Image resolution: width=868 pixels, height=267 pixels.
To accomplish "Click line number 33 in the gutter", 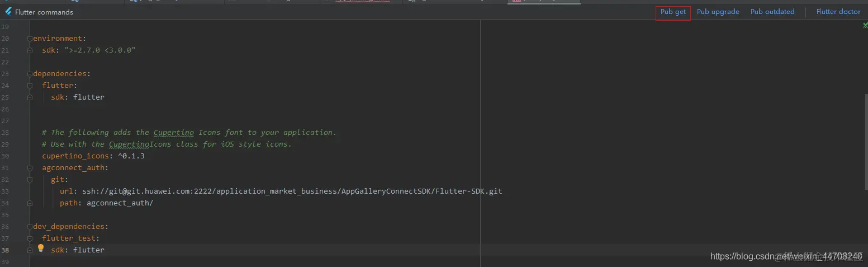I will (5, 191).
